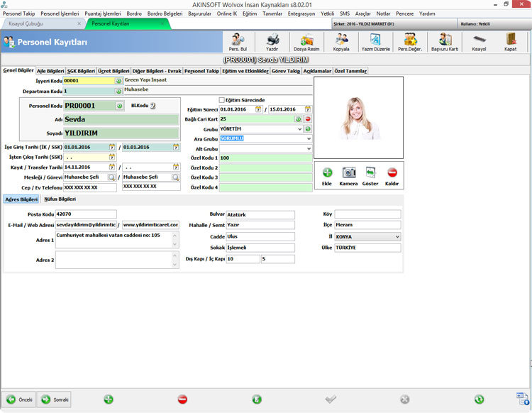Screen dimensions: 532x413
Task: Switch to the SGK Bilgileri tab
Action: pos(81,71)
